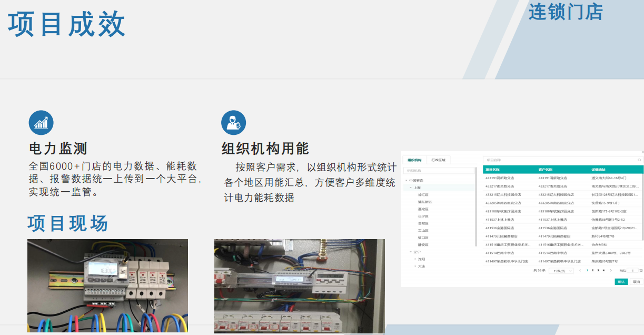
Task: Click the 项目名称 search input field
Action: click(558, 160)
